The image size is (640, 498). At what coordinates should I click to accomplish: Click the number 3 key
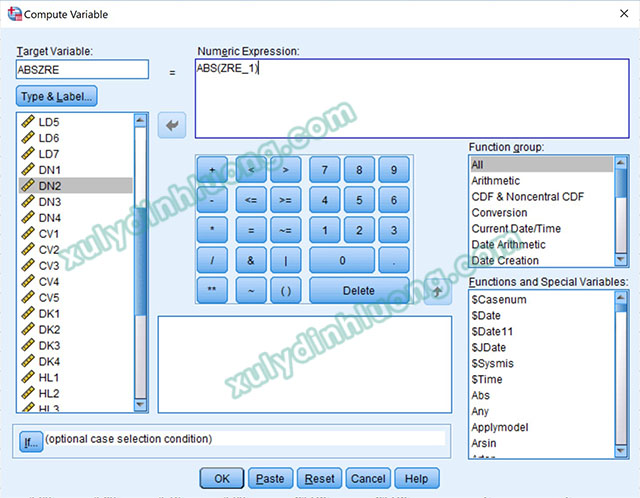(x=394, y=230)
